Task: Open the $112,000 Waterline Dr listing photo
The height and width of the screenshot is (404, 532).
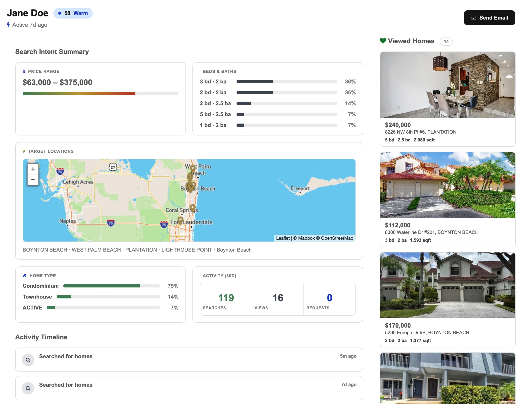Action: pyautogui.click(x=447, y=185)
